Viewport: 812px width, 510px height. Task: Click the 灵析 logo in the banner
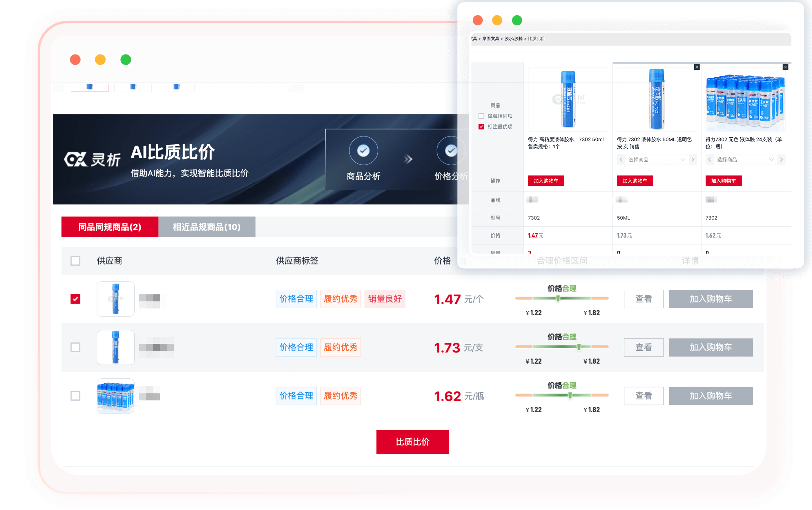[x=92, y=159]
